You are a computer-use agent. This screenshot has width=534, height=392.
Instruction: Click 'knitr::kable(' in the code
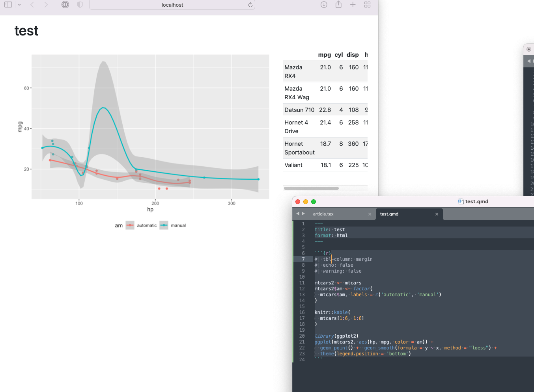332,312
